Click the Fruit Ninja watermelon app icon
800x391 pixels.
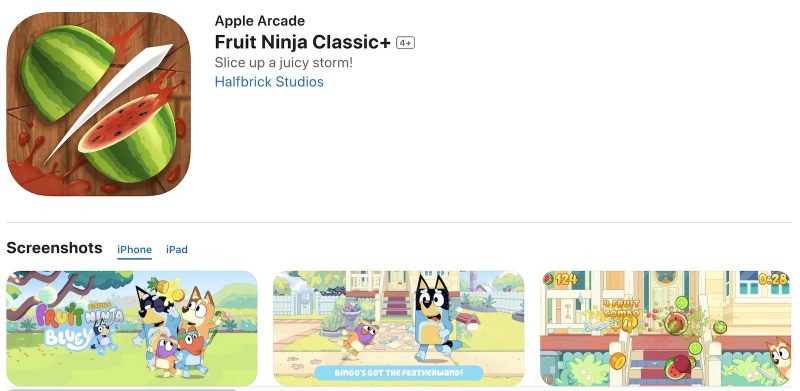pos(98,104)
